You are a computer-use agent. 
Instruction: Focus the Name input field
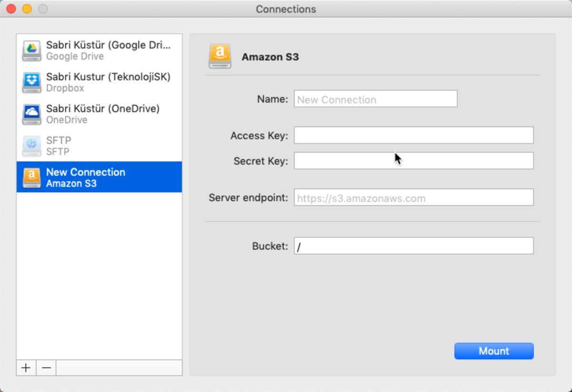pyautogui.click(x=376, y=99)
